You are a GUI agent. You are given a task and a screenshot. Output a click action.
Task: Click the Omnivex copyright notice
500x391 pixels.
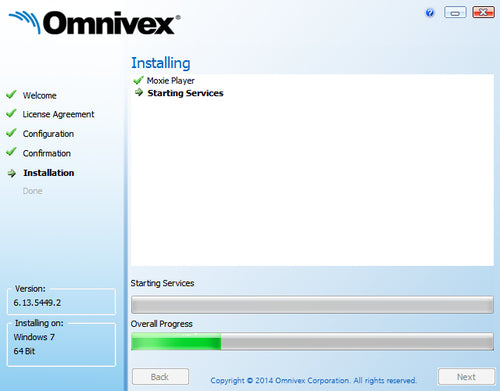(313, 380)
